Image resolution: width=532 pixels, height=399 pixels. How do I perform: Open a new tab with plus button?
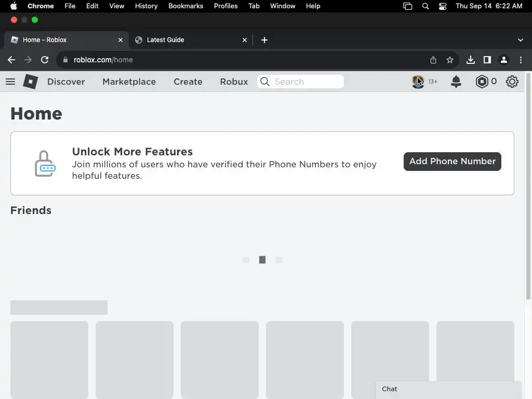pyautogui.click(x=264, y=40)
